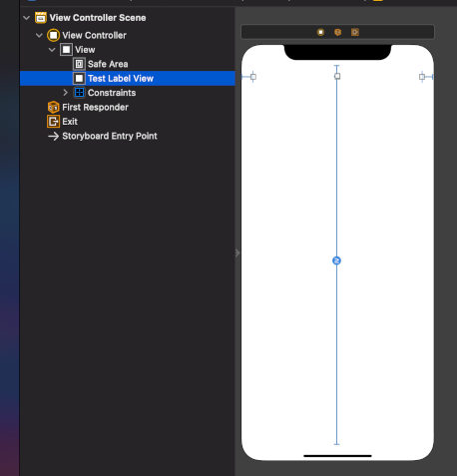Click the View square icon in outline
This screenshot has width=457, height=476.
click(x=66, y=50)
